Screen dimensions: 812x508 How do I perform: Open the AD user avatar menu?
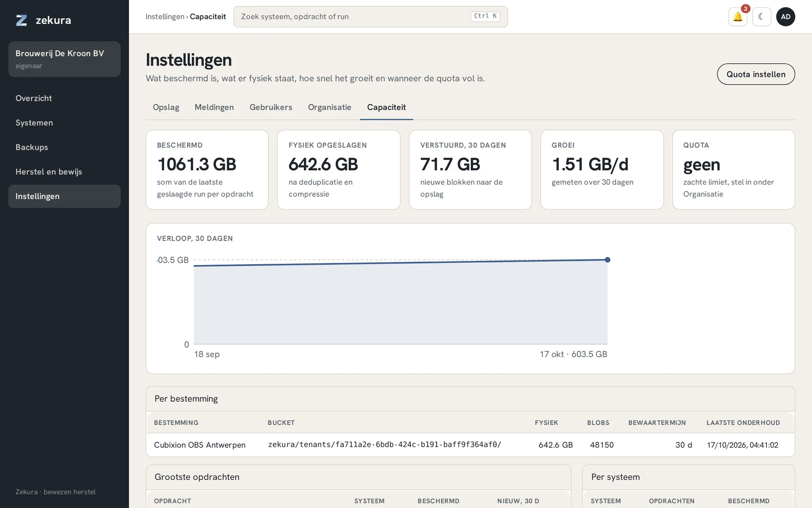point(786,17)
